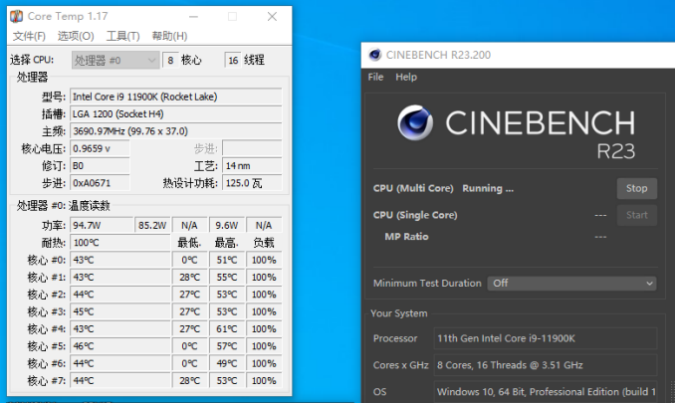Click the 100°C Tj Max value
676x404 pixels.
click(x=120, y=242)
